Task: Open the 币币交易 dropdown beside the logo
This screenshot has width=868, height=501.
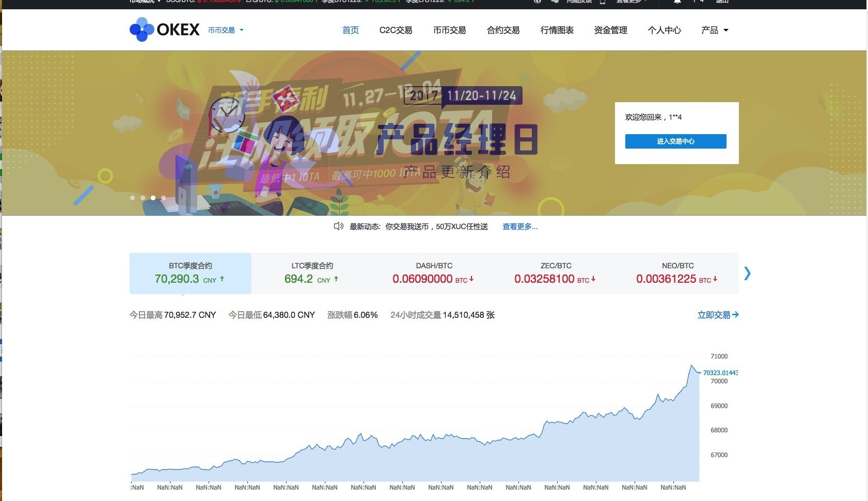Action: point(226,30)
